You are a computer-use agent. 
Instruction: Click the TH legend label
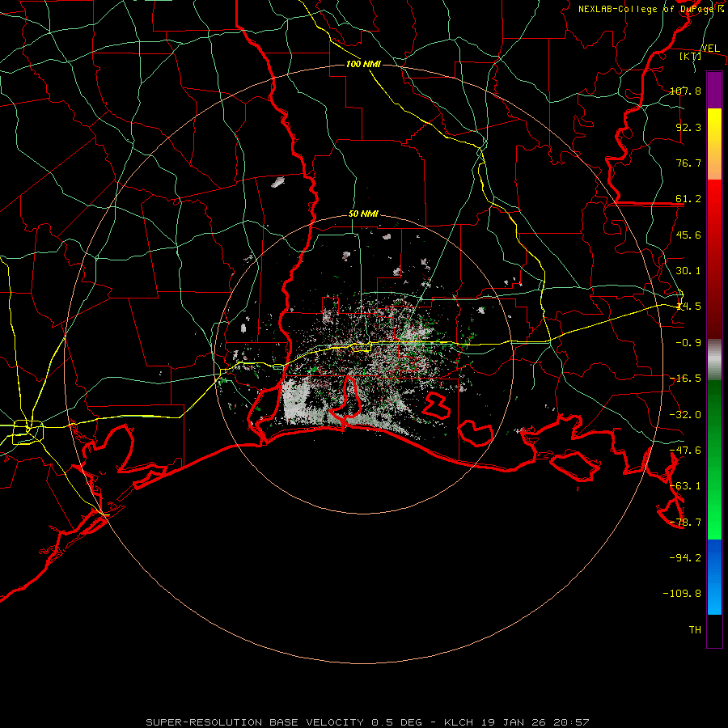point(695,630)
